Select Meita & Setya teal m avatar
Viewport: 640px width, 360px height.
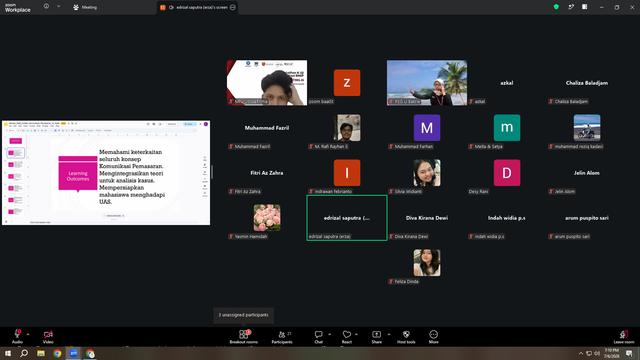pyautogui.click(x=507, y=128)
